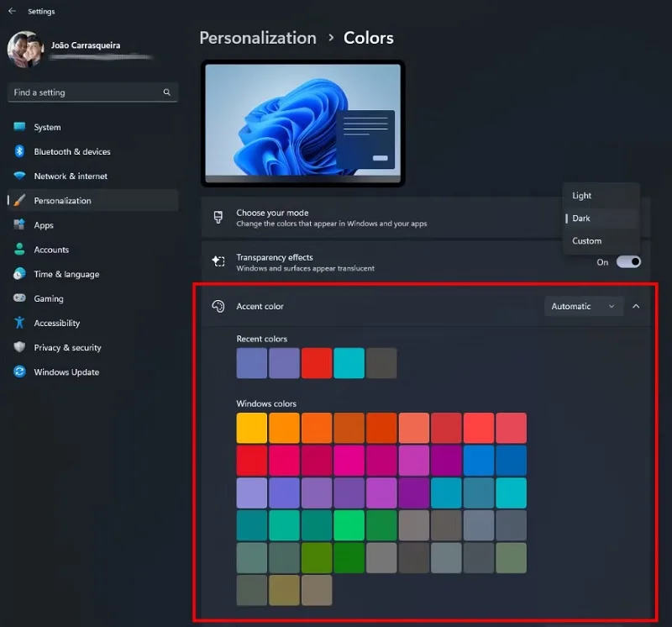Click the Colors page title
This screenshot has height=627, width=672.
369,38
